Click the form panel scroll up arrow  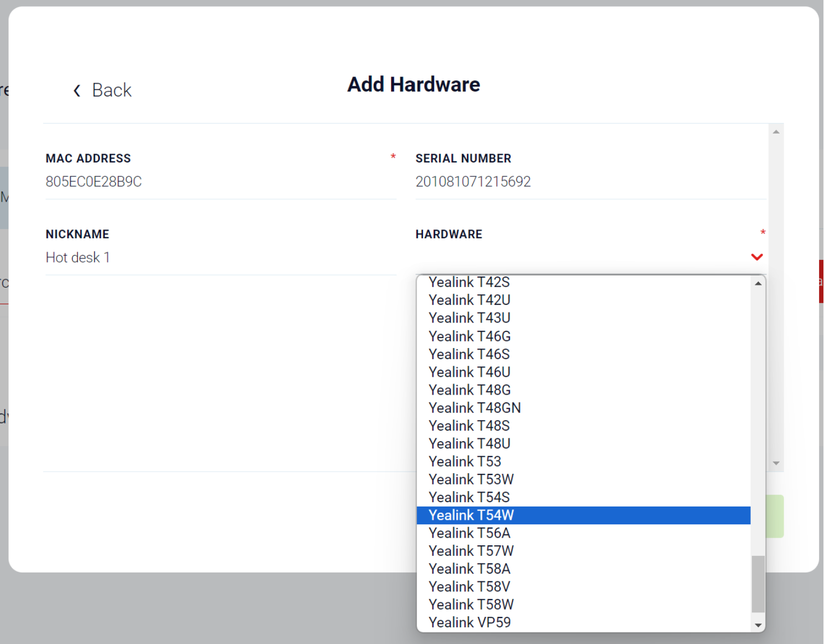[x=776, y=131]
